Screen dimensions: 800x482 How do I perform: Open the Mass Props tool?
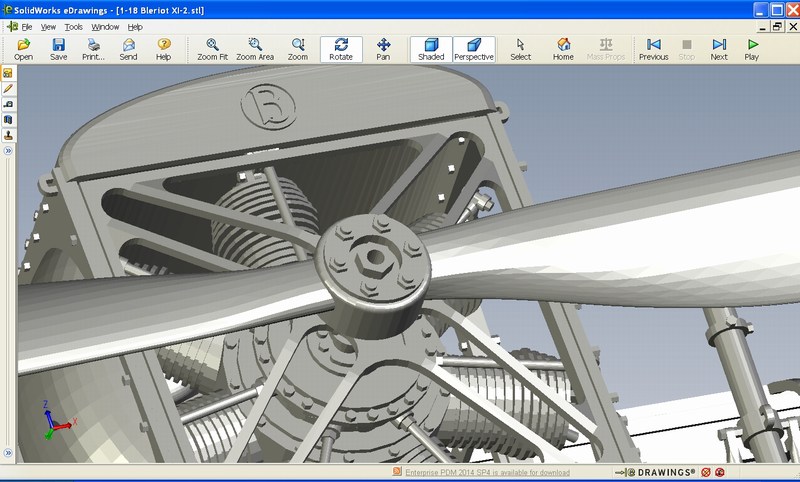(x=606, y=49)
